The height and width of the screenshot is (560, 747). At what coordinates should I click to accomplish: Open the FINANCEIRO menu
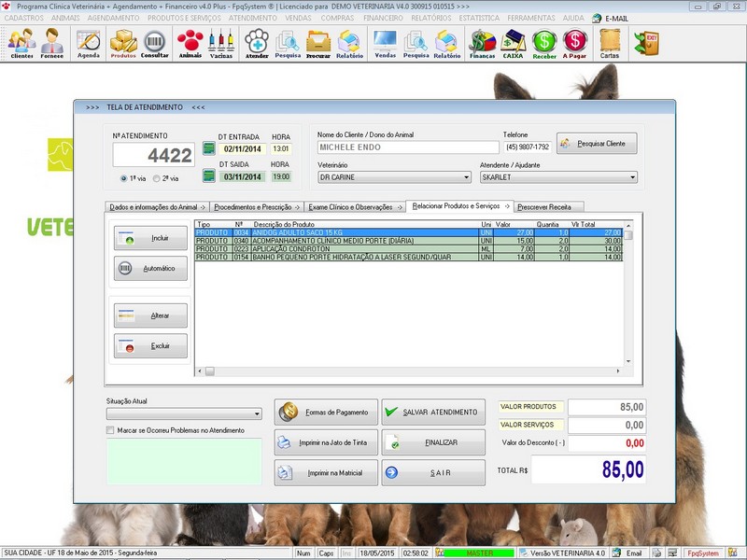[383, 18]
